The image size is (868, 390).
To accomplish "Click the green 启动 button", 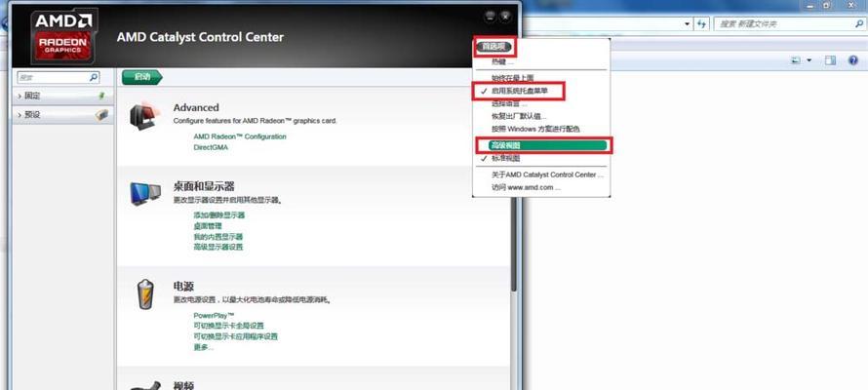I will pos(142,77).
